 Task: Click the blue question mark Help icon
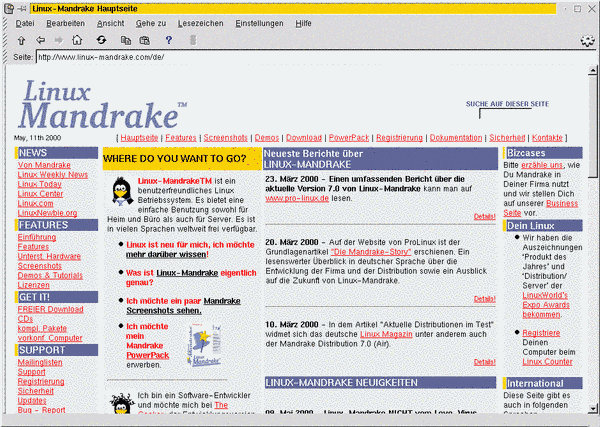[169, 40]
